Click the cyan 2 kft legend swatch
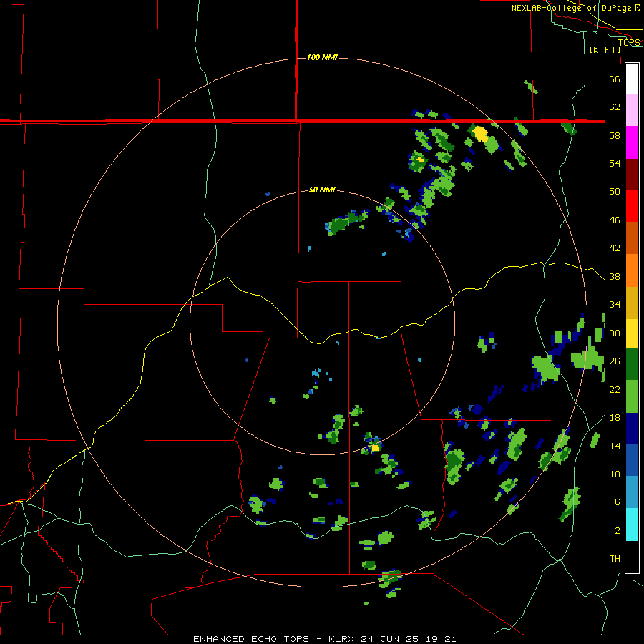 coord(632,525)
